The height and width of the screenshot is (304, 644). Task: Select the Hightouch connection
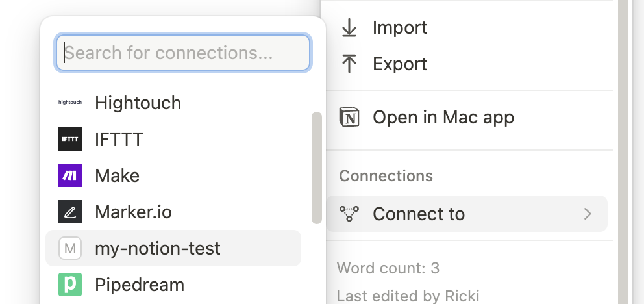[x=138, y=103]
